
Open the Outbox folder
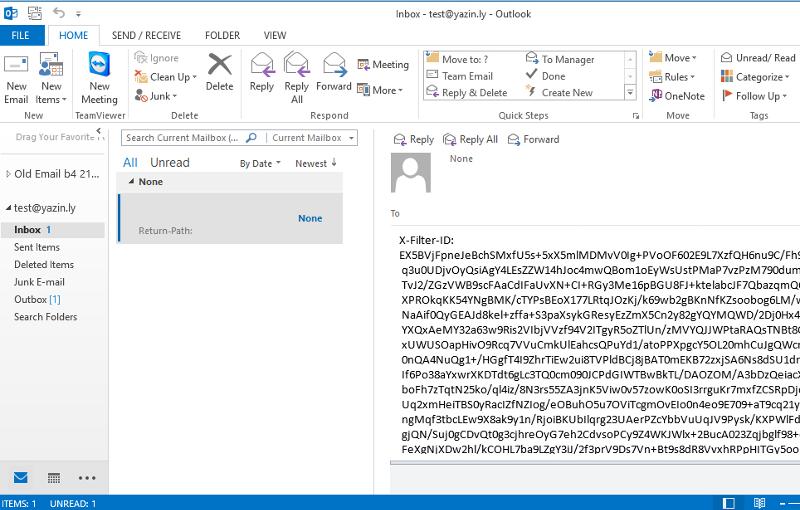(37, 299)
